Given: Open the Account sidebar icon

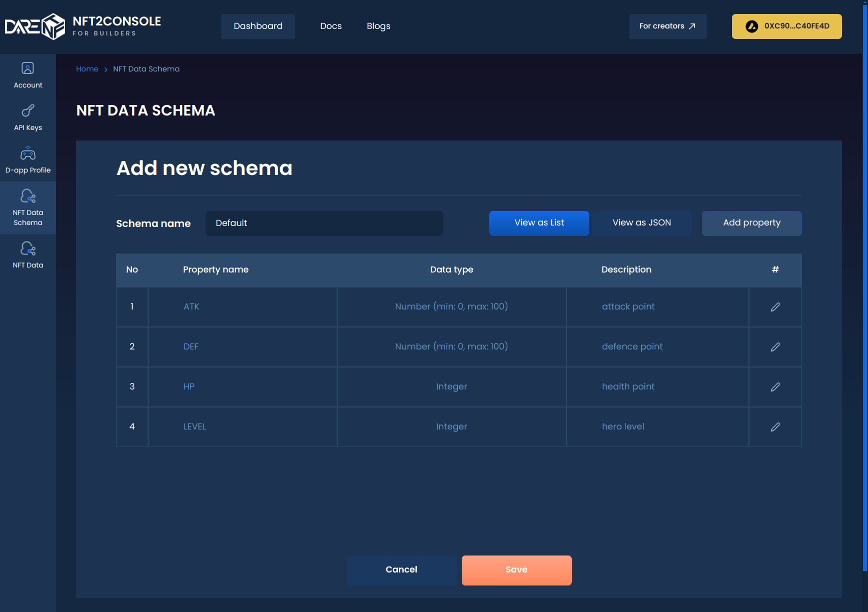Looking at the screenshot, I should tap(28, 74).
